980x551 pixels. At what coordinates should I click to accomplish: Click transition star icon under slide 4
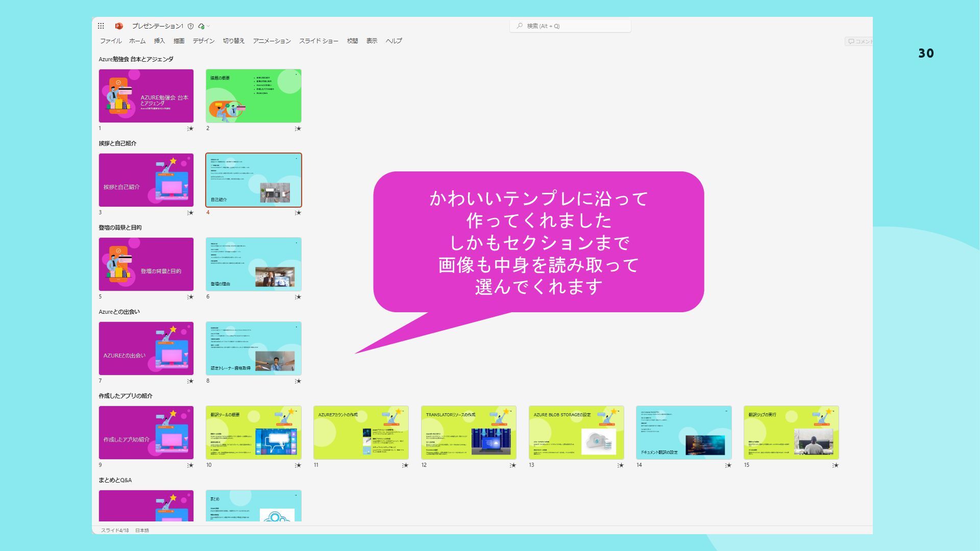pyautogui.click(x=298, y=213)
